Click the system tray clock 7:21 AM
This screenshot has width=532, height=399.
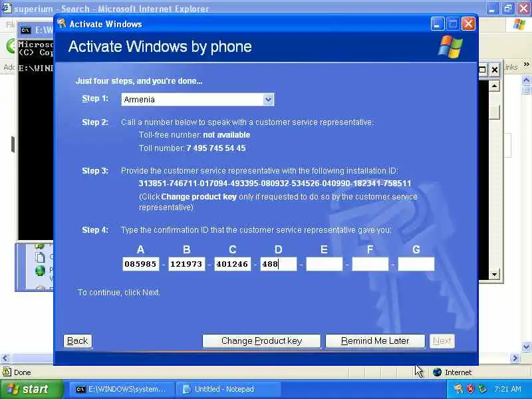click(507, 389)
